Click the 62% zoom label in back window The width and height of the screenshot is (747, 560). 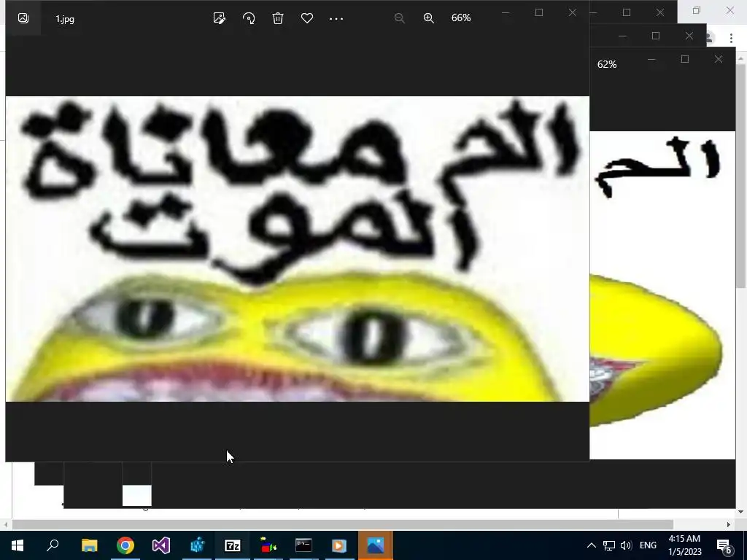pos(607,64)
